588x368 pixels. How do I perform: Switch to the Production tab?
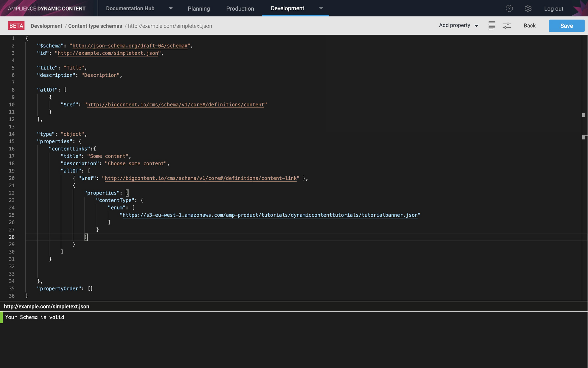pos(240,8)
